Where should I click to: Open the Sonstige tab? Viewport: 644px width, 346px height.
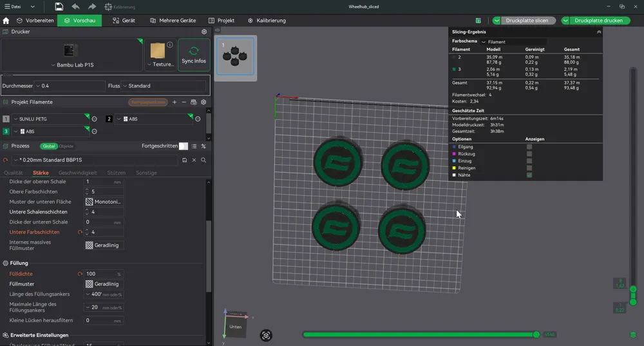146,173
